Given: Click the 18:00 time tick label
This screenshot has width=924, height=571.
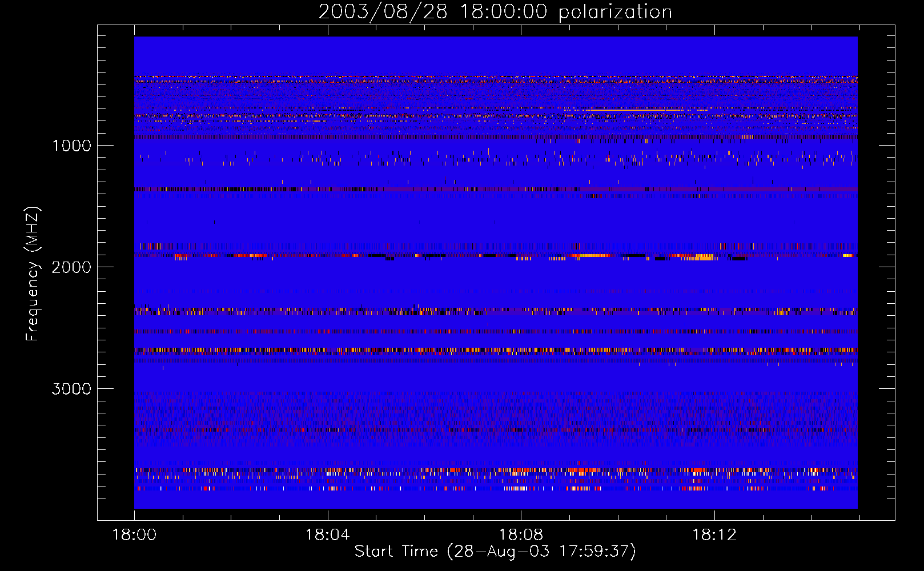Looking at the screenshot, I should pos(134,535).
